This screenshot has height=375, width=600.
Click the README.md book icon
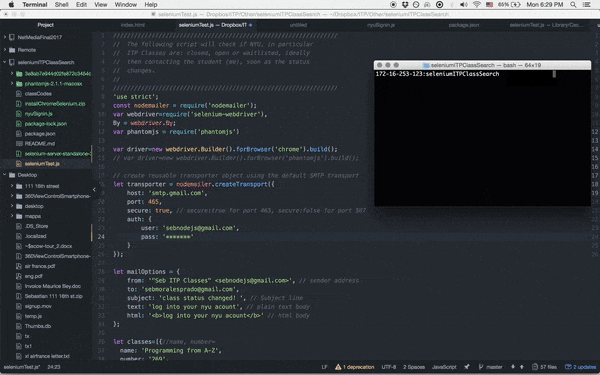pyautogui.click(x=19, y=143)
